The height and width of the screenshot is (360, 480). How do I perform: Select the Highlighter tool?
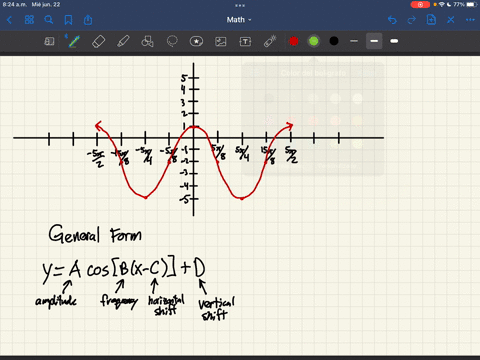(x=123, y=41)
